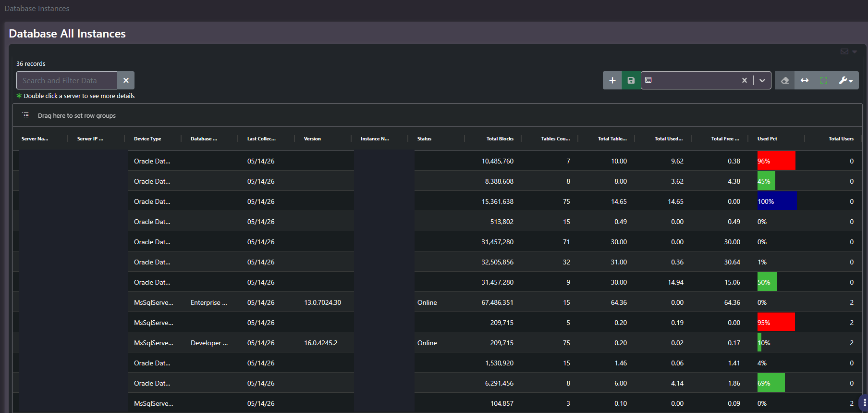Image resolution: width=868 pixels, height=413 pixels.
Task: Sort by the Version column header
Action: click(x=312, y=138)
